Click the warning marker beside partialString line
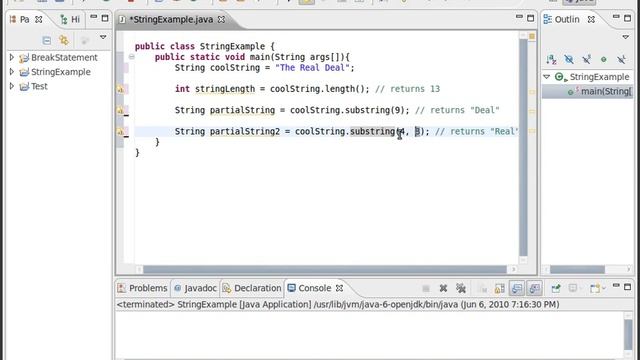Screen dimensions: 640x360 pos(121,110)
